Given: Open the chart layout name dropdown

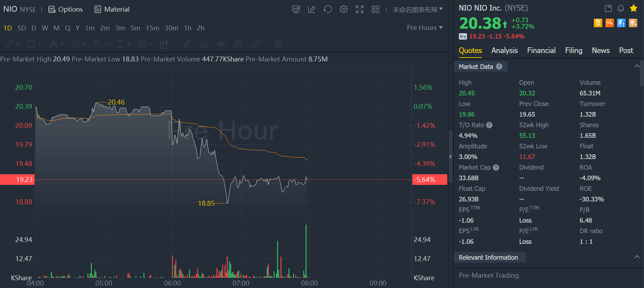Looking at the screenshot, I should [x=418, y=10].
